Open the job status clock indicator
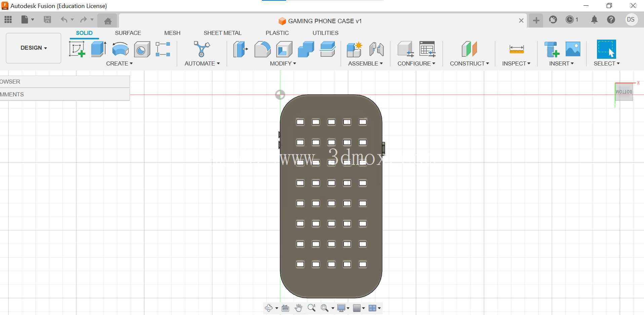Screen dimensions: 644x315 tap(572, 20)
